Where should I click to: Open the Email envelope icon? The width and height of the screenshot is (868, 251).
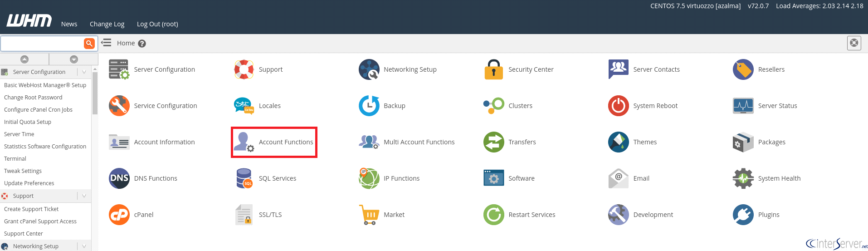pos(618,178)
